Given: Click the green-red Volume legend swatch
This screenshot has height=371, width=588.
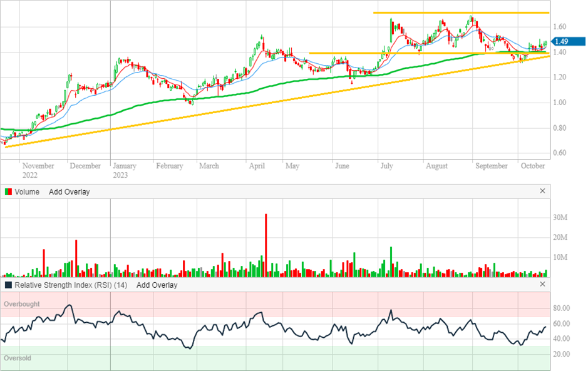Looking at the screenshot, I should [8, 192].
